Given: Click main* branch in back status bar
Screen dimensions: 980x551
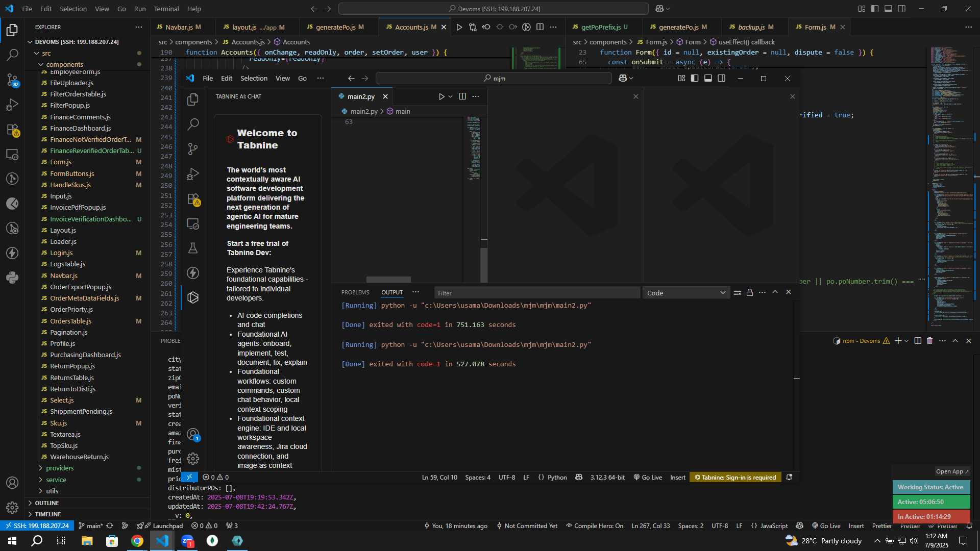Looking at the screenshot, I should tap(91, 526).
